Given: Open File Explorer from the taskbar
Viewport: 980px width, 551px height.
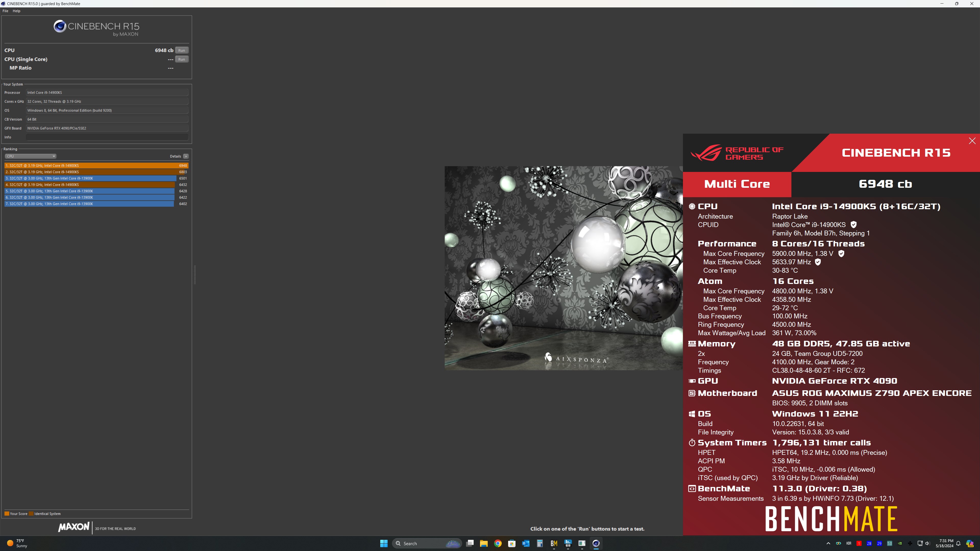Looking at the screenshot, I should [484, 543].
